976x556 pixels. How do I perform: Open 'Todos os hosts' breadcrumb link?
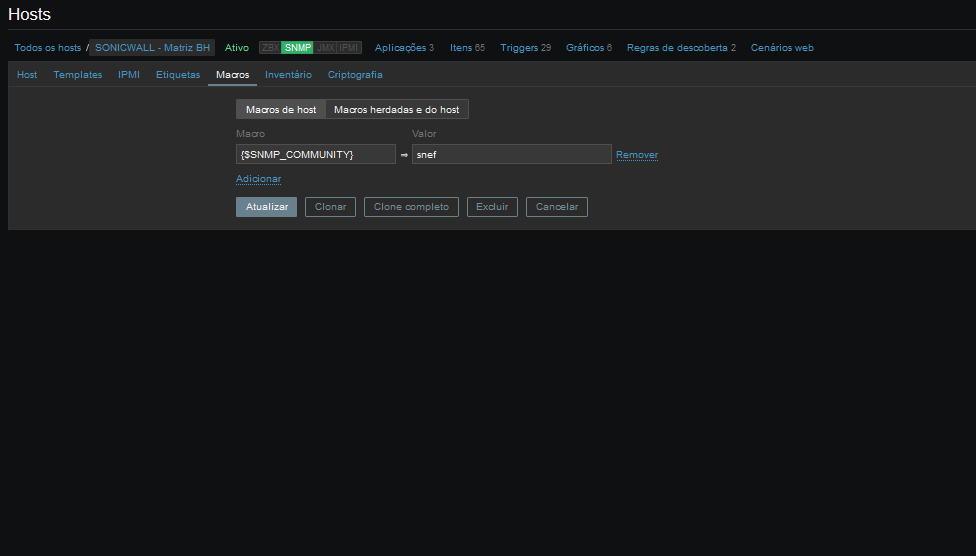tap(48, 48)
